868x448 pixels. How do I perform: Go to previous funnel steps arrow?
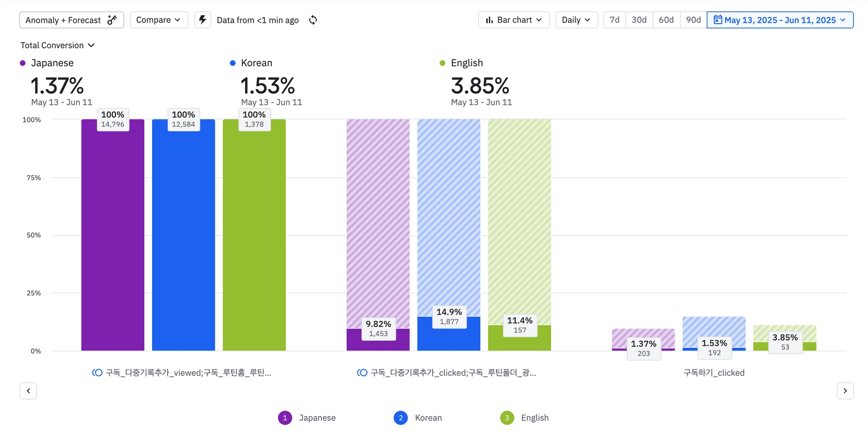click(28, 391)
